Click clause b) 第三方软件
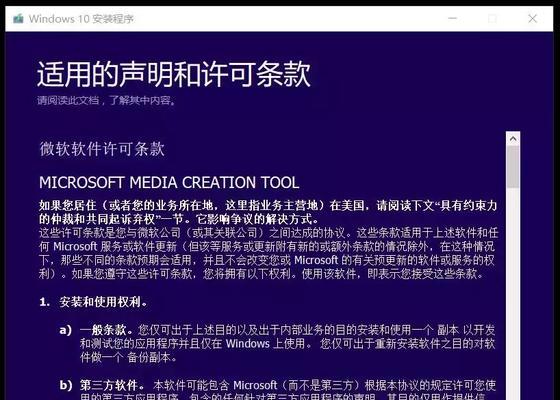Image resolution: width=560 pixels, height=400 pixels. pyautogui.click(x=101, y=385)
